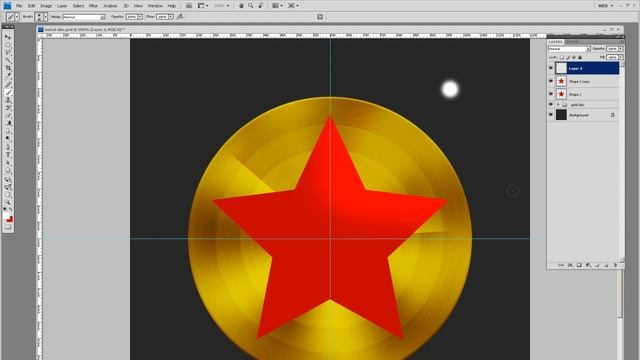640x360 pixels.
Task: Open the layer Opacity slider arrow
Action: coord(621,49)
